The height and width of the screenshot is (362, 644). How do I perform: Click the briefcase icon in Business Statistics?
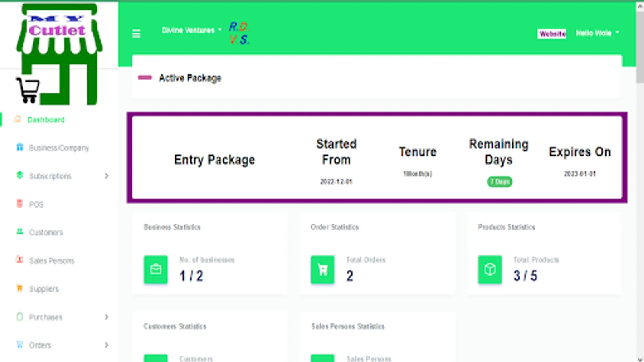coord(156,269)
